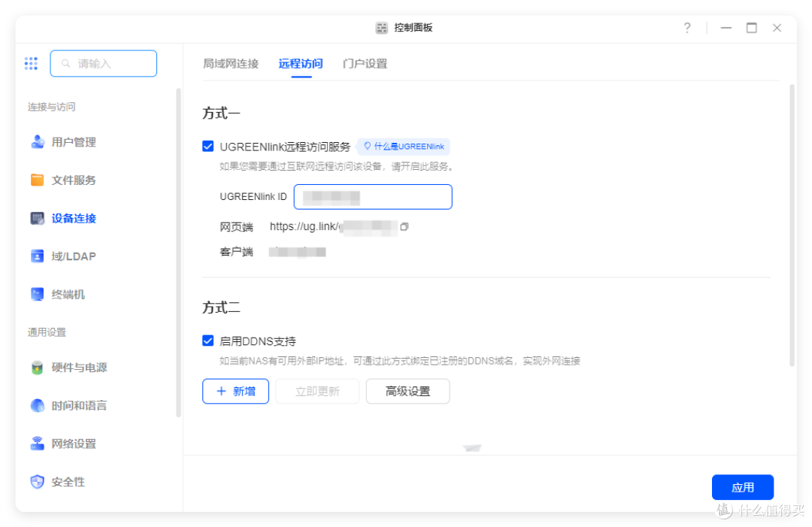The width and height of the screenshot is (812, 527).
Task: Click the 用户管理 user icon
Action: (38, 142)
